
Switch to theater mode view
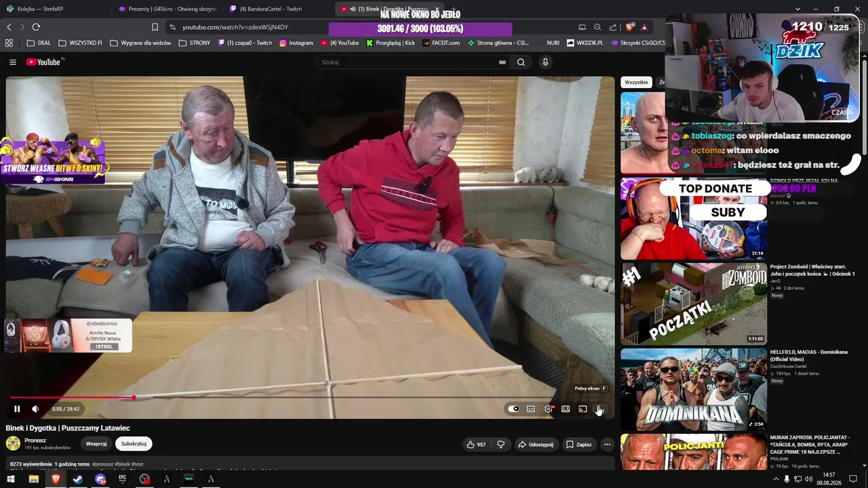click(566, 409)
